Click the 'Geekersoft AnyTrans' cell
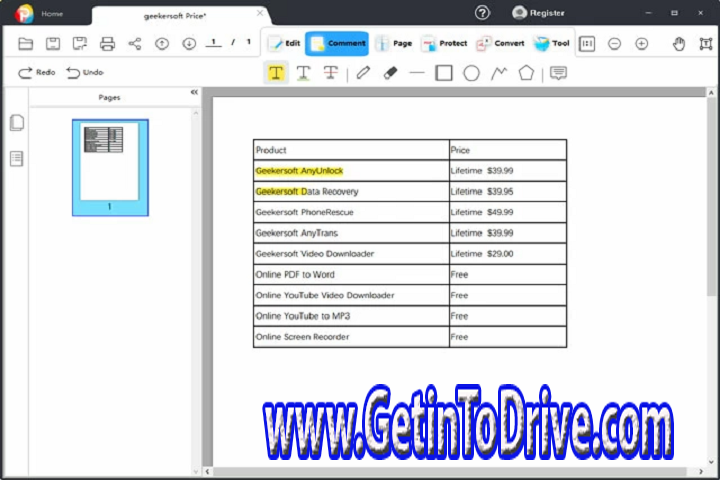This screenshot has height=480, width=720. (351, 233)
